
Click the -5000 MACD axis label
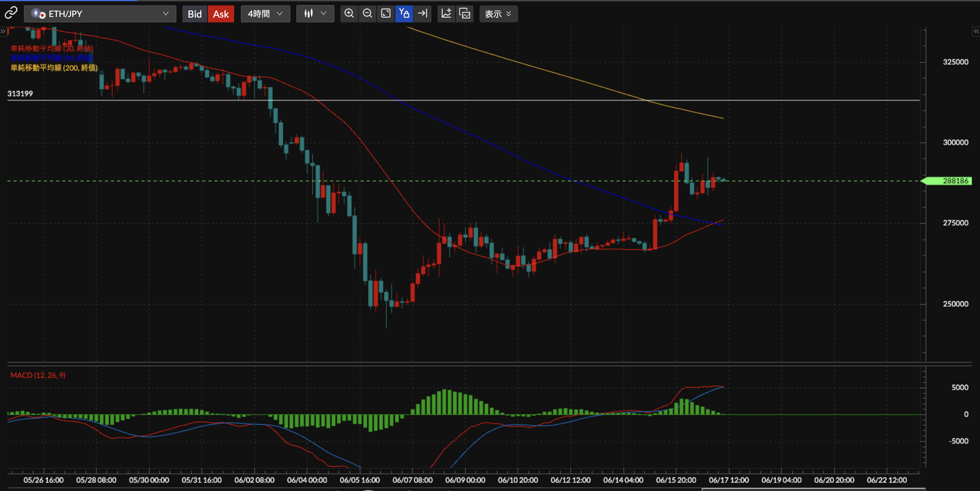(958, 441)
